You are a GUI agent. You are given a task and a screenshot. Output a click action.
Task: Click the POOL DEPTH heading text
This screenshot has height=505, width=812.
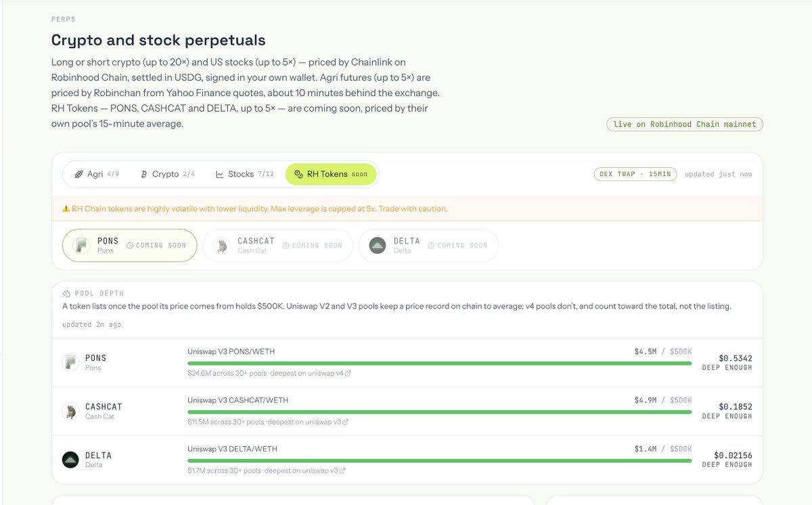(x=99, y=294)
